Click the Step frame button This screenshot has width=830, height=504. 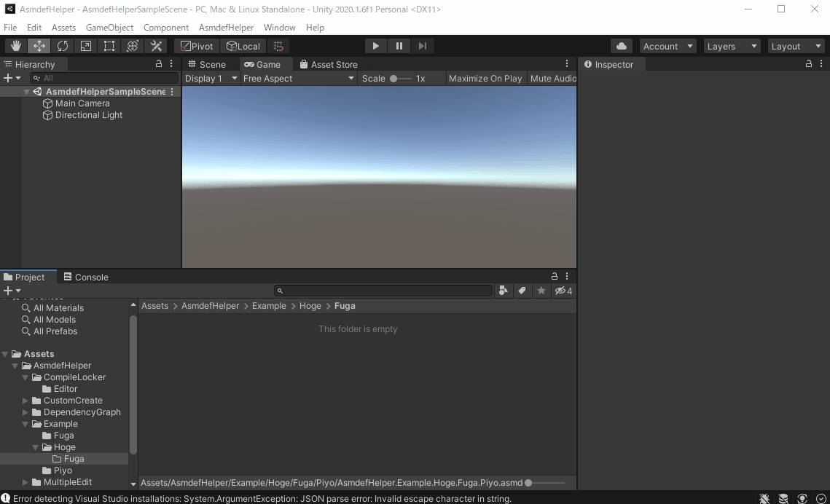coord(422,46)
